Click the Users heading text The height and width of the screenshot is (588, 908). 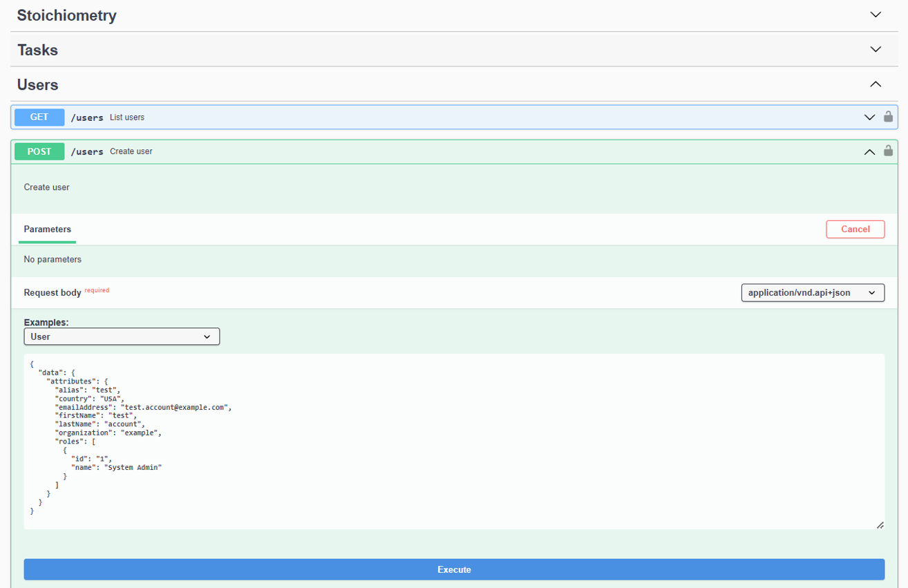tap(37, 85)
